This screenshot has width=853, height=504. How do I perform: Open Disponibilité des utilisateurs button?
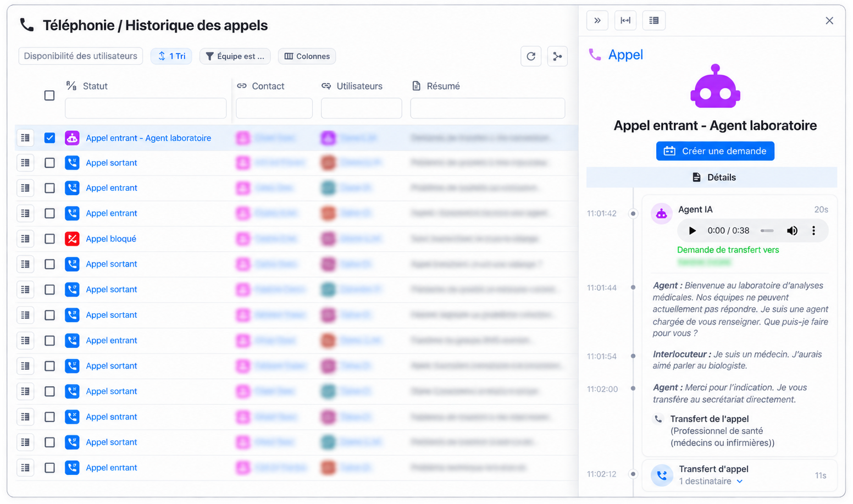(81, 56)
